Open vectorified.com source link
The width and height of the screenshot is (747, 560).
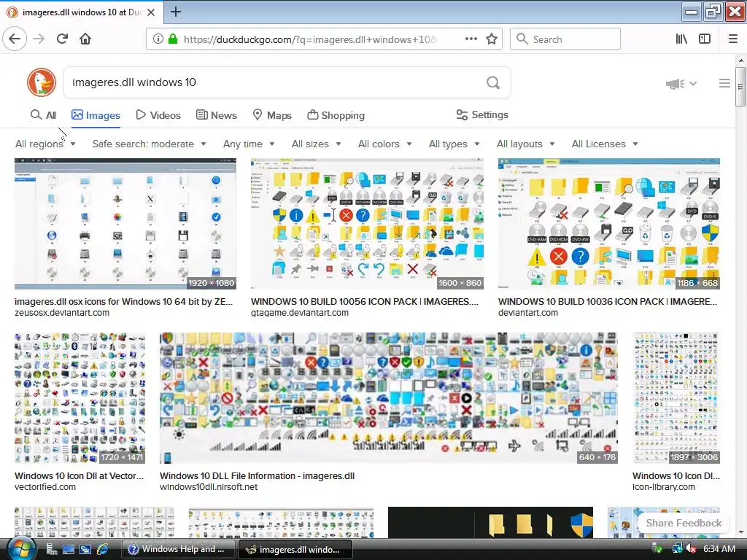click(x=44, y=487)
